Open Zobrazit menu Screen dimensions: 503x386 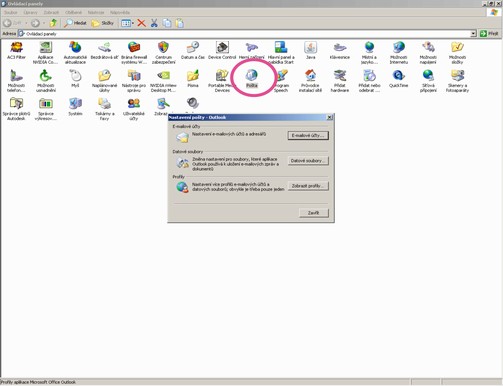(51, 12)
